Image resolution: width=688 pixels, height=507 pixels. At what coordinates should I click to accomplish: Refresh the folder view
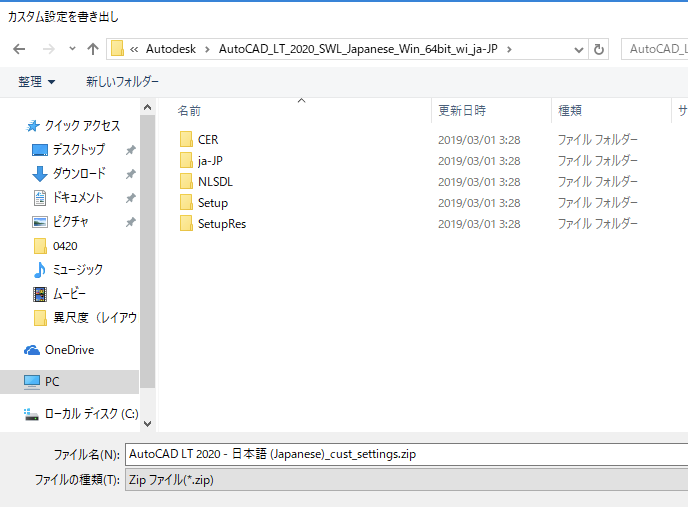(598, 49)
